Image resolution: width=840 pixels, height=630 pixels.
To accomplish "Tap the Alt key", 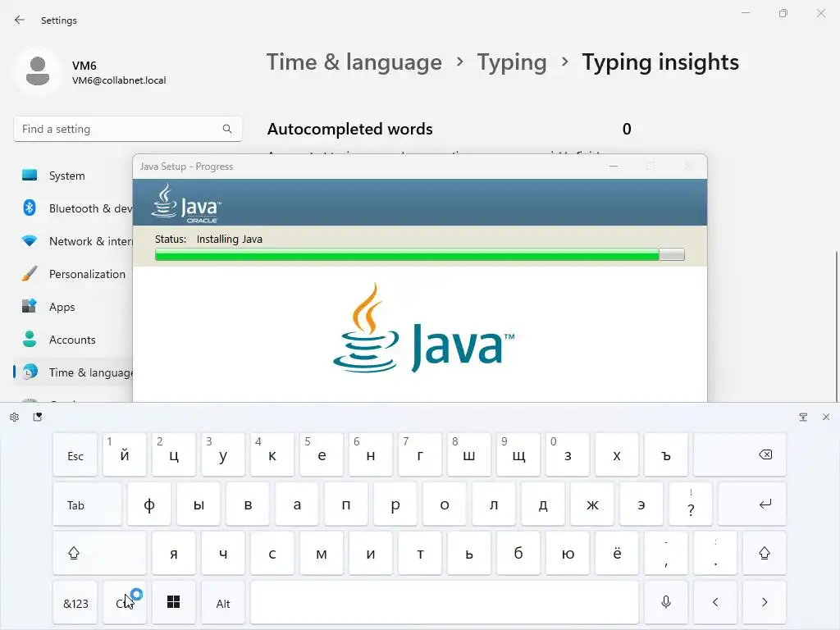I will (223, 603).
